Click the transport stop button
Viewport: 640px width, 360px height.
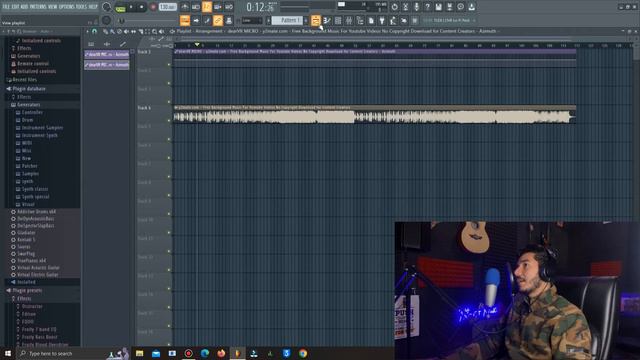142,7
